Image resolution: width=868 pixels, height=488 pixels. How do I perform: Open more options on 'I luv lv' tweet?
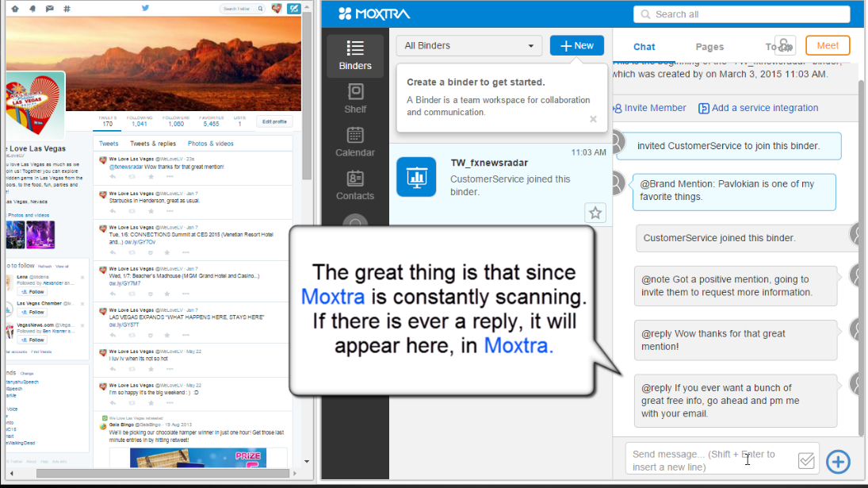(x=170, y=369)
